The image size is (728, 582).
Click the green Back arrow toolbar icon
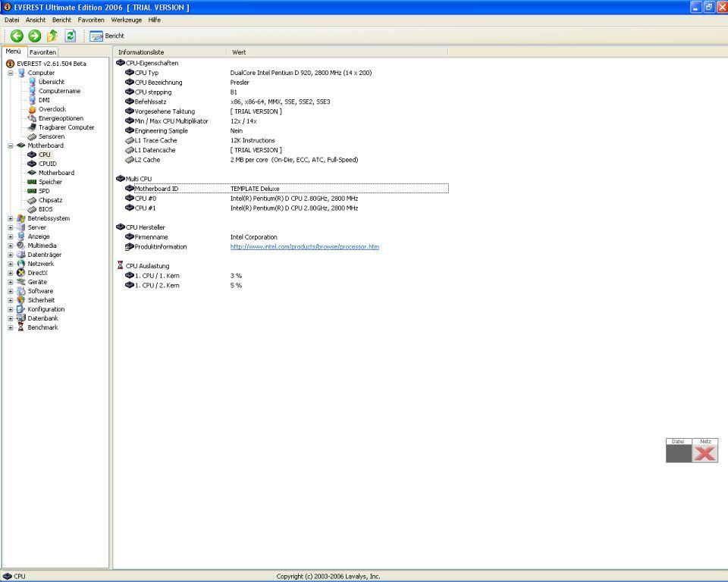(x=17, y=36)
